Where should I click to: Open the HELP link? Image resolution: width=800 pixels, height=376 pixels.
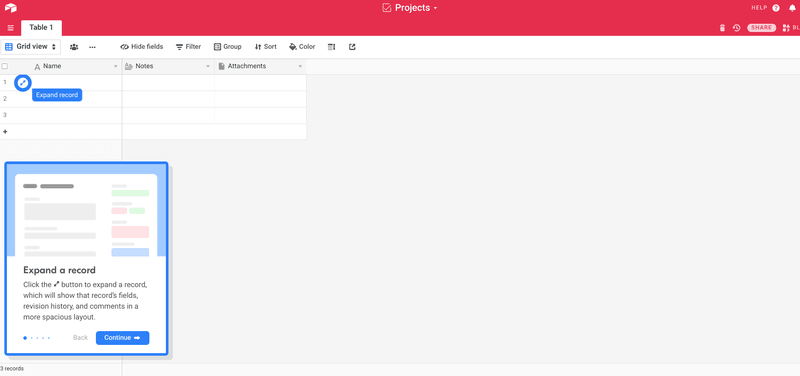click(759, 8)
